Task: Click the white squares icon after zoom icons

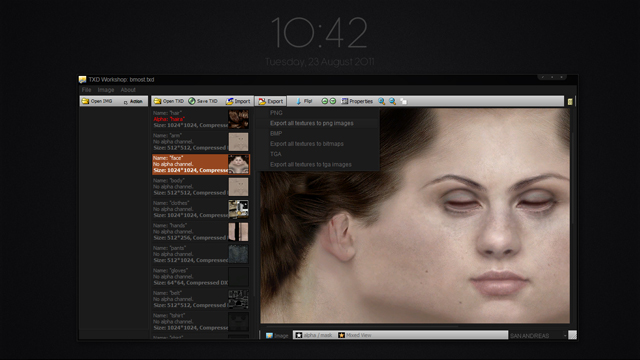Action: pos(403,101)
